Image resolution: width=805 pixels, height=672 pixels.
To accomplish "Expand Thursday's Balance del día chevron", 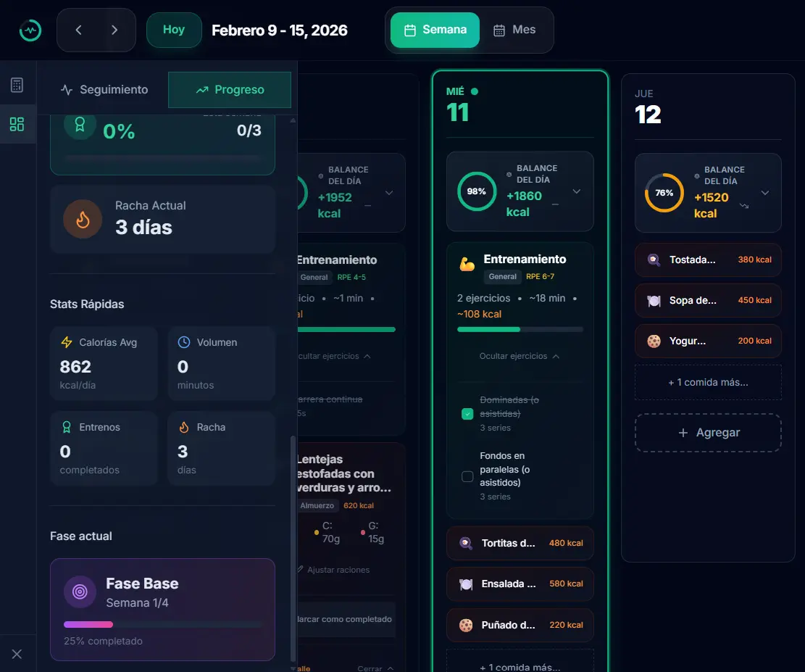I will coord(765,193).
